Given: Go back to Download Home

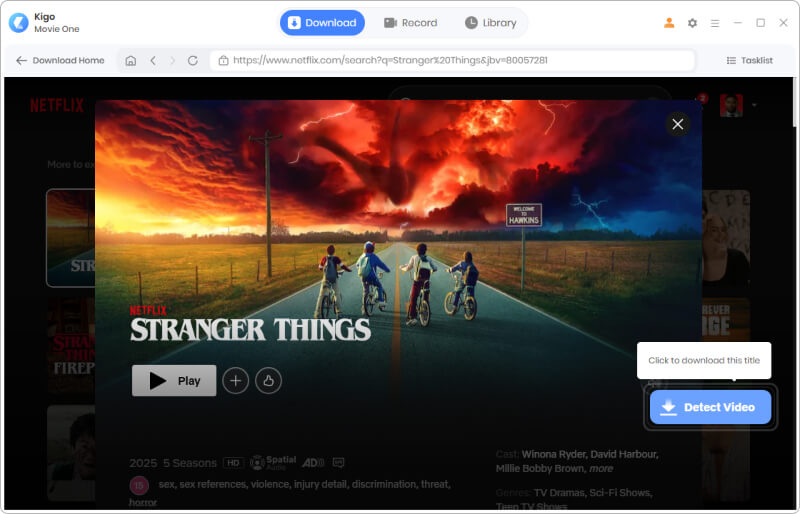Looking at the screenshot, I should coord(60,60).
